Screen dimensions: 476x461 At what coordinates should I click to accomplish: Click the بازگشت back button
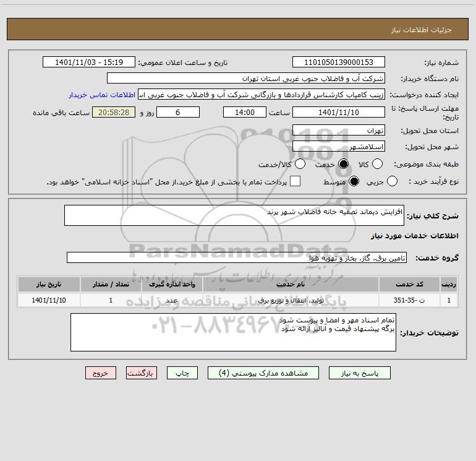(x=142, y=373)
